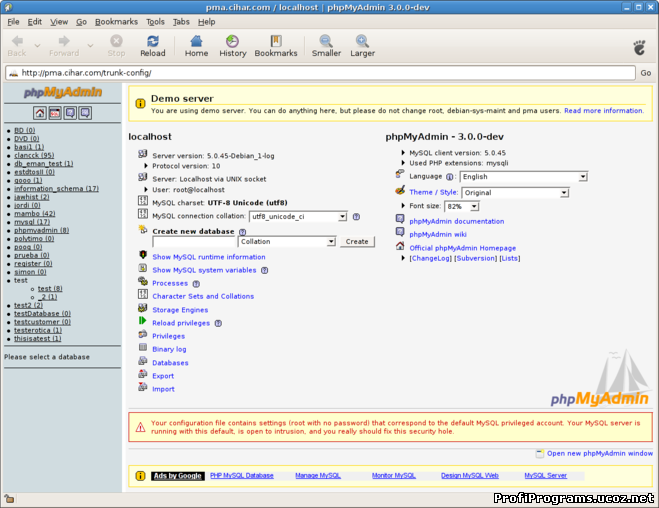Click the new database name field
The height and width of the screenshot is (508, 659).
(193, 242)
